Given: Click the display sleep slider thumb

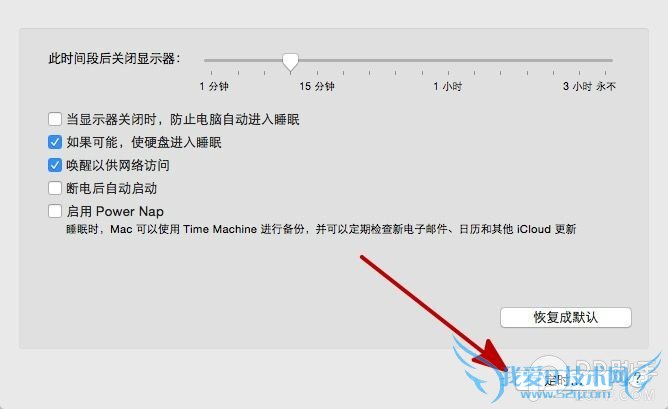Looking at the screenshot, I should 291,62.
